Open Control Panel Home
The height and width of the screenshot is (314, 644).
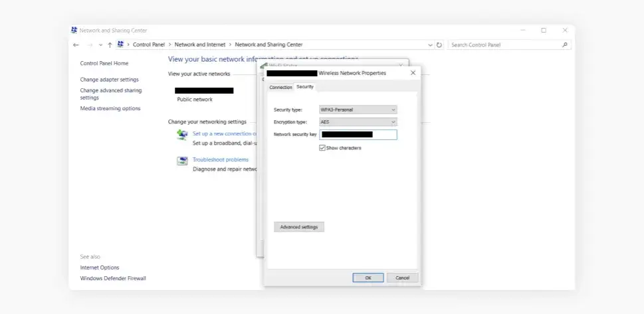click(x=104, y=63)
